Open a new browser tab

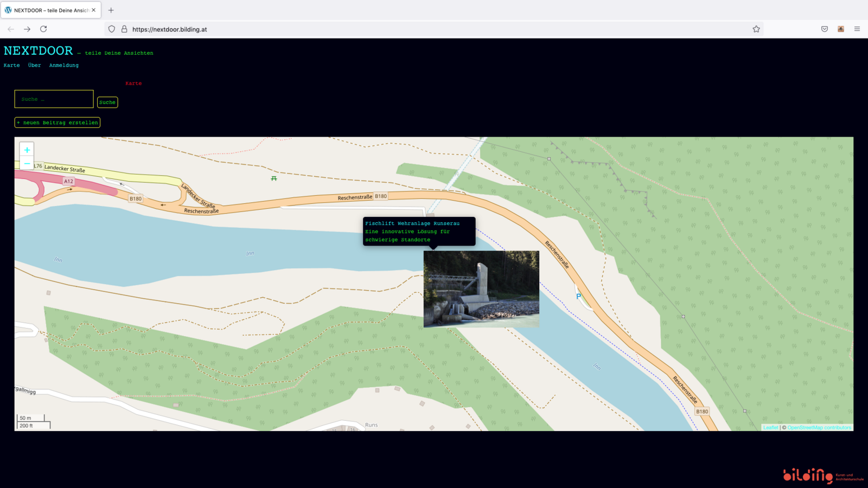coord(111,10)
